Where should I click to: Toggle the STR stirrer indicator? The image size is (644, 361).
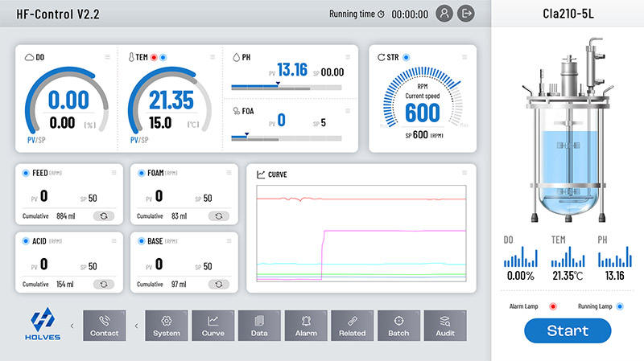tap(406, 58)
